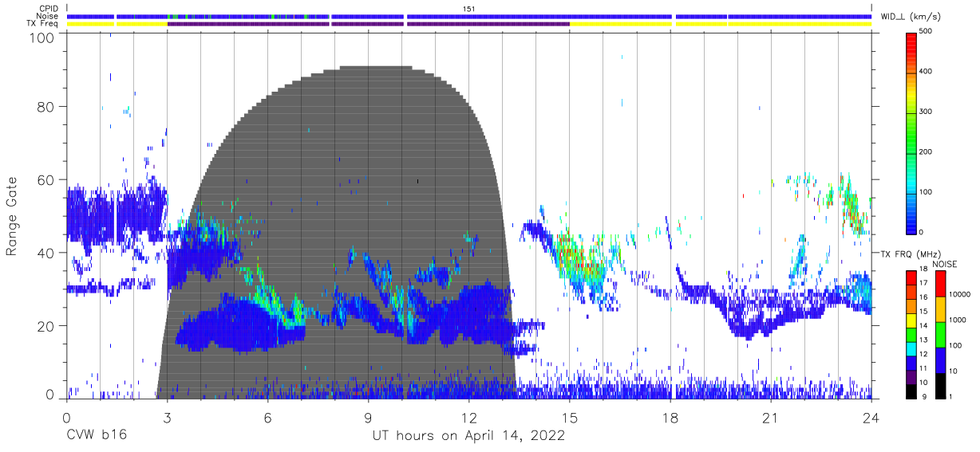Click the y-axis tick label '20'
Screen dimensions: 980x452
tap(46, 326)
